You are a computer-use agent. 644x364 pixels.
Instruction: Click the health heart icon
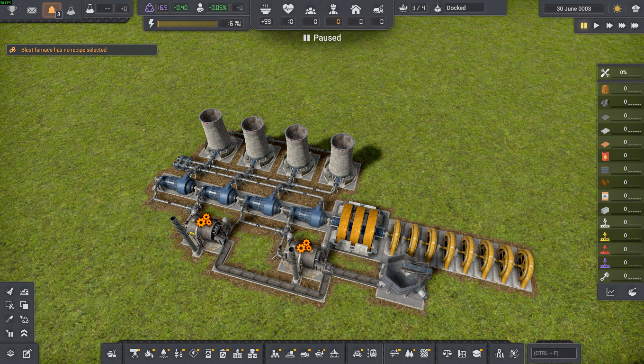tap(288, 9)
